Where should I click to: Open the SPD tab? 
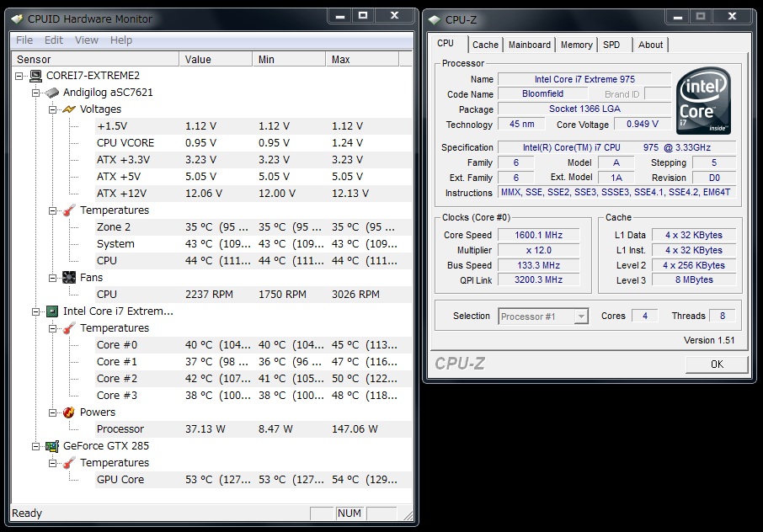[x=611, y=45]
